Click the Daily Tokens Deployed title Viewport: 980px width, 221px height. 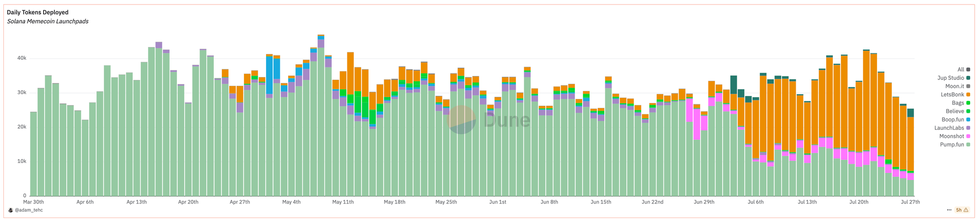coord(38,12)
